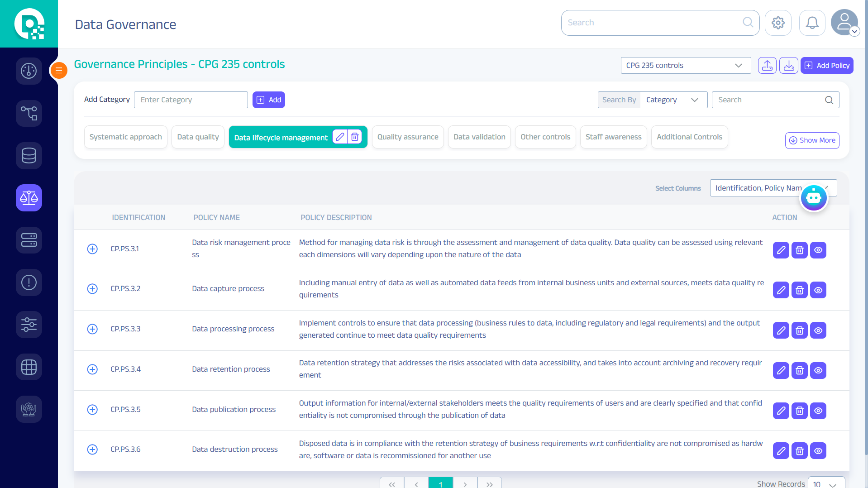Click the download policies icon
The width and height of the screenshot is (868, 488).
point(788,66)
